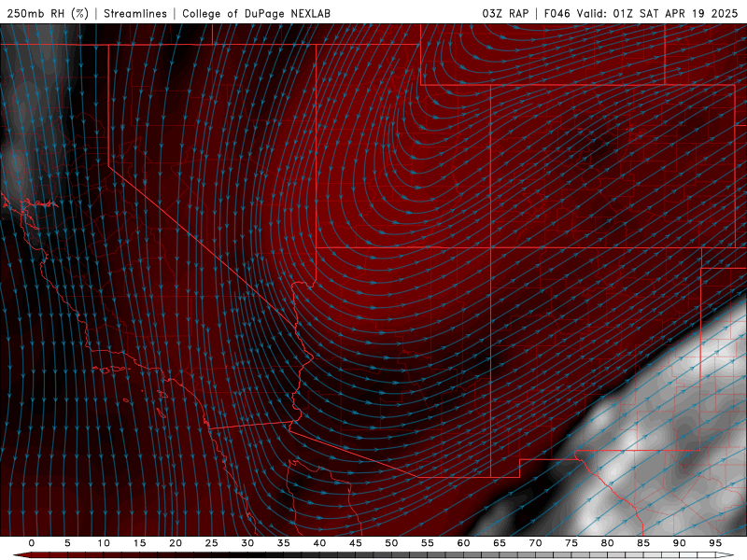
Task: Click the 'Streamlines' header label
Action: (135, 14)
